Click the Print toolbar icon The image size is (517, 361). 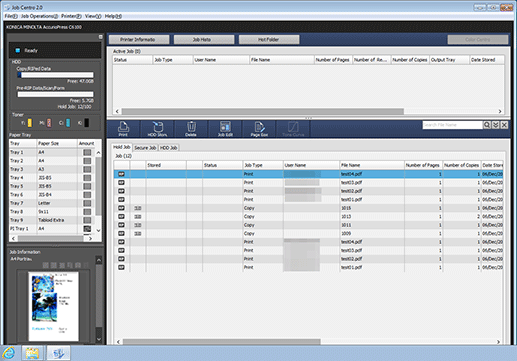click(123, 129)
